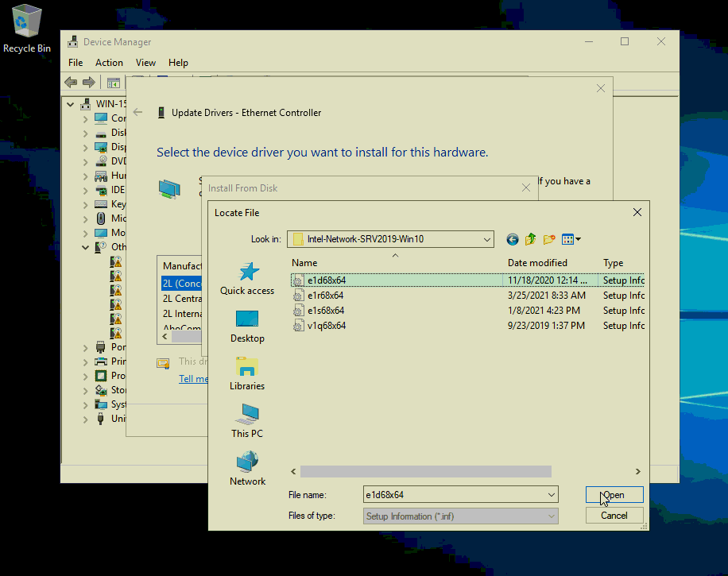The image size is (728, 576).
Task: Click the go back navigation icon
Action: point(512,239)
